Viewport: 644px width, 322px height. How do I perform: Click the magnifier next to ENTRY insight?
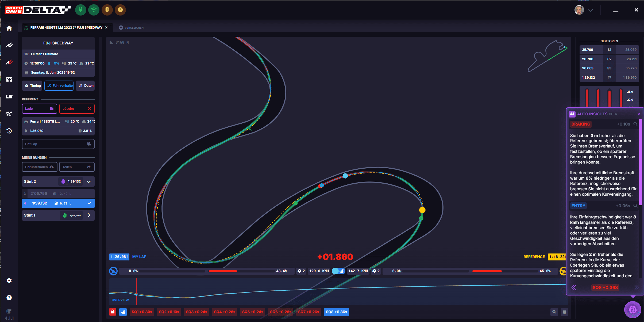point(635,206)
